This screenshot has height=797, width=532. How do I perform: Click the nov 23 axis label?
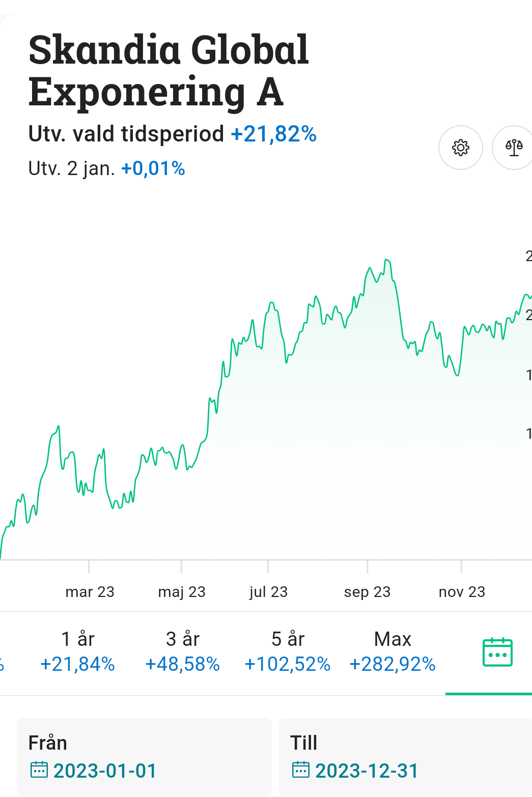[x=462, y=592]
